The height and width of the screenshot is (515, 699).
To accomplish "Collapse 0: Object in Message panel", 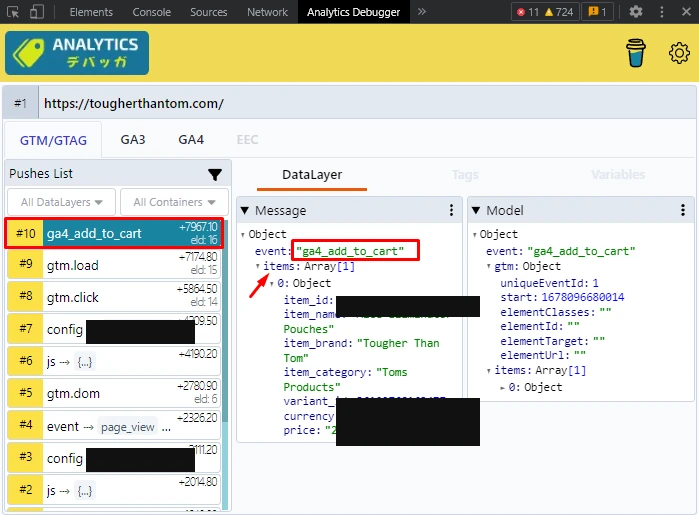I will pyautogui.click(x=271, y=284).
